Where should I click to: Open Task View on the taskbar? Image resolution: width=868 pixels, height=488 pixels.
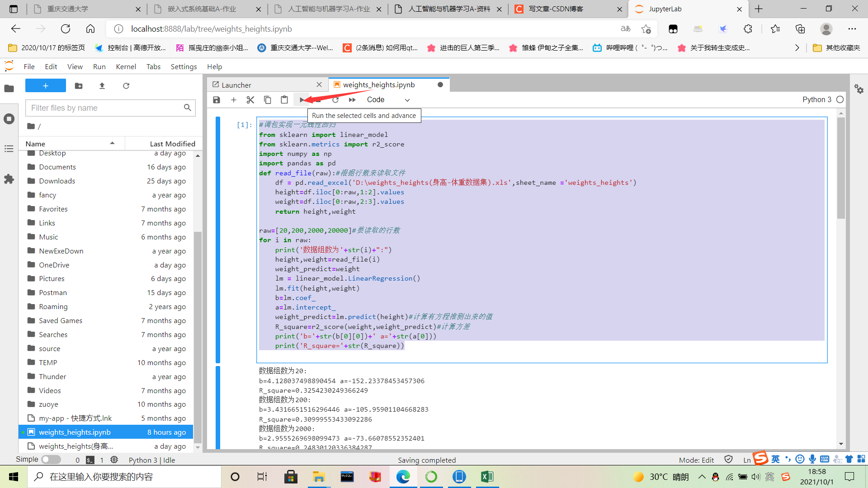262,477
